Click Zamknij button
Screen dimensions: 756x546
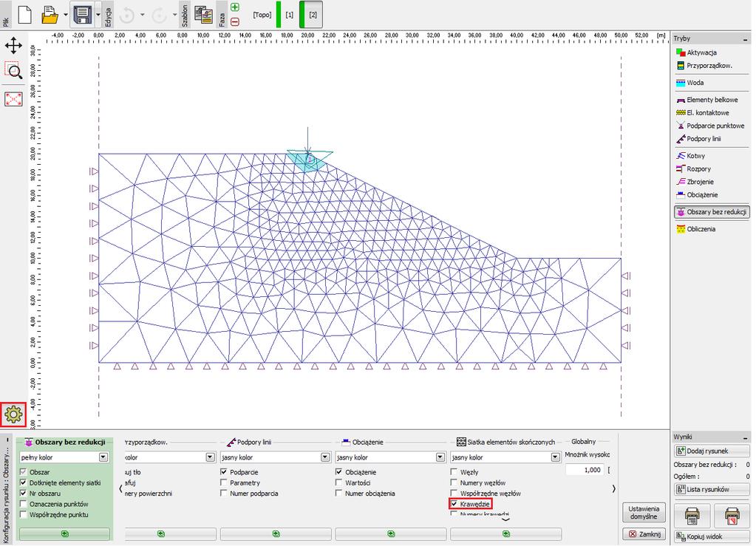644,534
